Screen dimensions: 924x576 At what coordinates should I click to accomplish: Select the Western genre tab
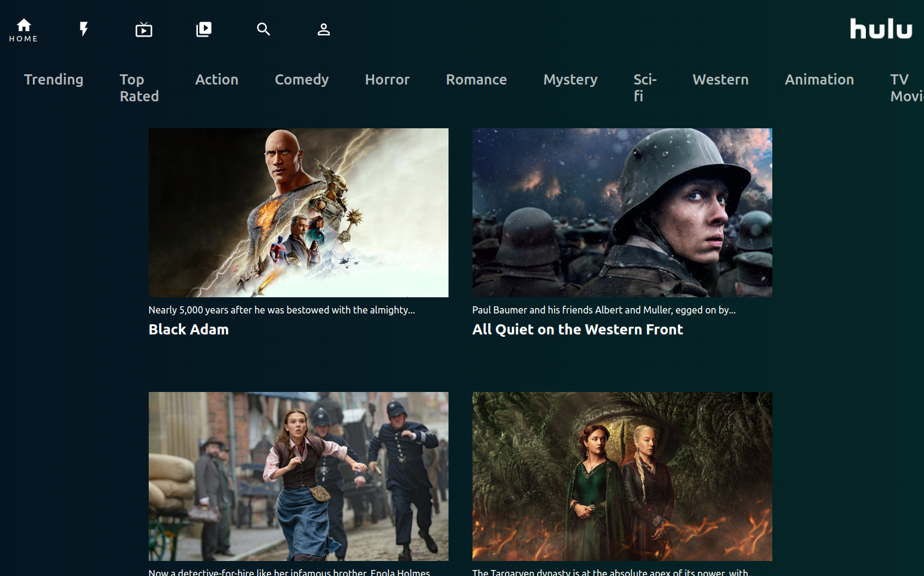point(721,79)
